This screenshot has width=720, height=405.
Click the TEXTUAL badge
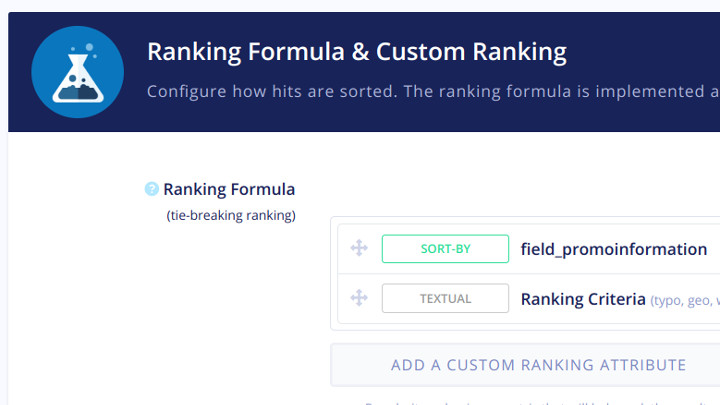(x=445, y=298)
